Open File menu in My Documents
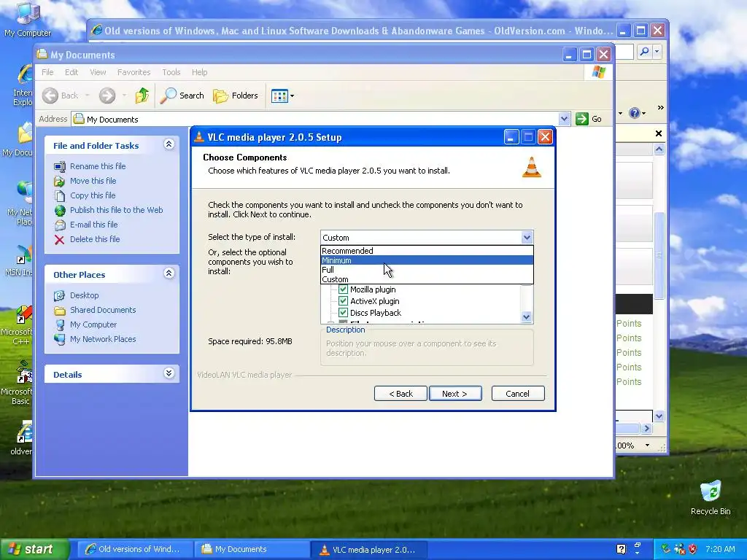The width and height of the screenshot is (747, 560). [47, 72]
